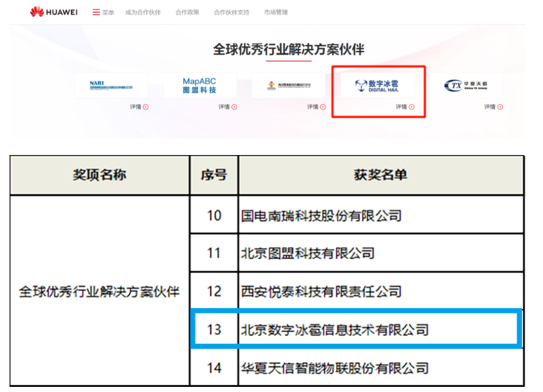543x392 pixels.
Task: Go to 合作伙伴支持 in the navigation
Action: [x=232, y=12]
